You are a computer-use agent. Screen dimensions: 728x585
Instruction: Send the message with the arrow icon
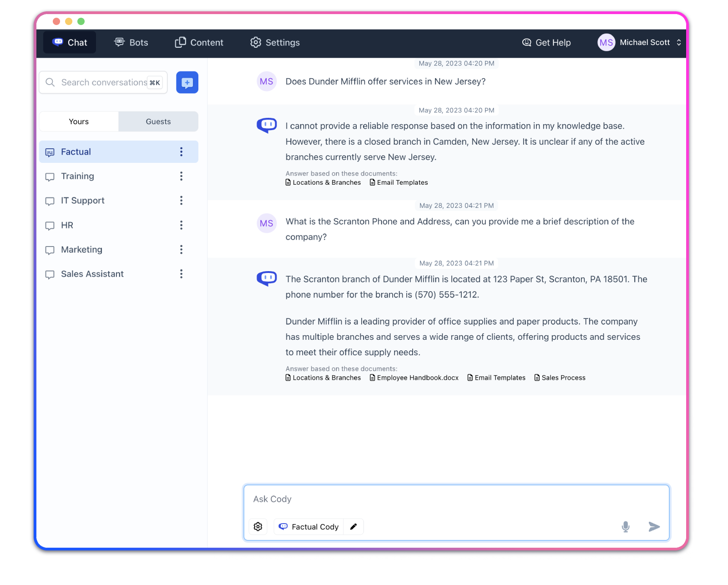(654, 526)
